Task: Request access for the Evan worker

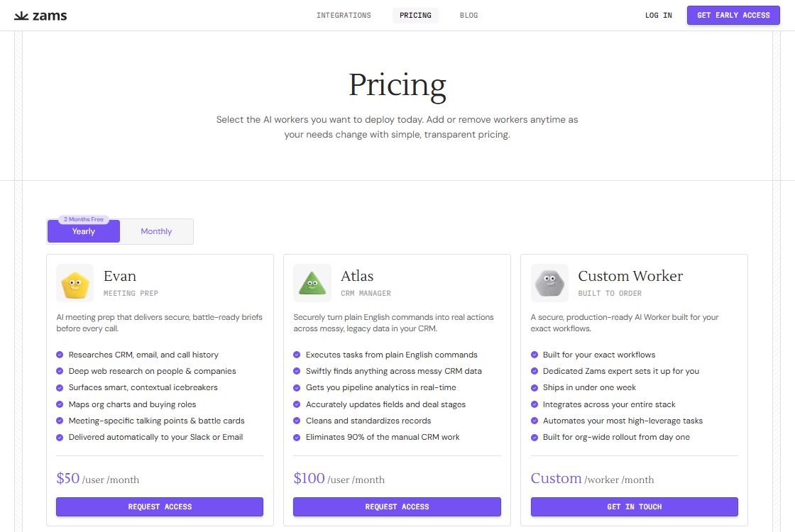Action: click(160, 507)
